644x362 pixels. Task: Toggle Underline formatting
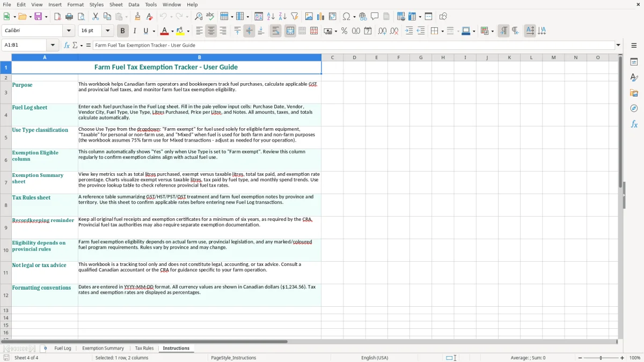tap(145, 31)
